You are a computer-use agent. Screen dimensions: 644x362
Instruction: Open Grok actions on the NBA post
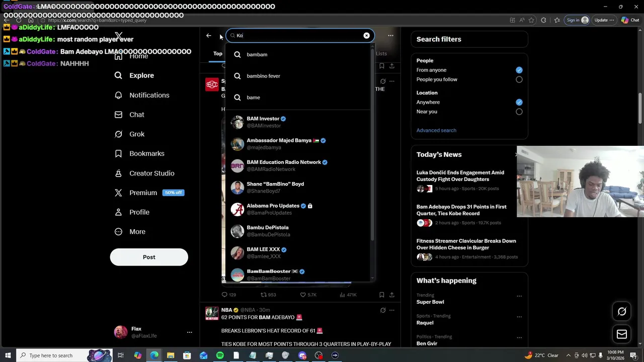tap(383, 310)
